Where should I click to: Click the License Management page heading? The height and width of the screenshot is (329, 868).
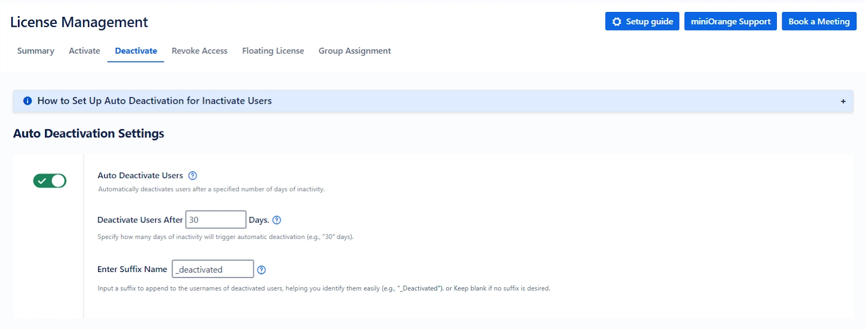79,22
